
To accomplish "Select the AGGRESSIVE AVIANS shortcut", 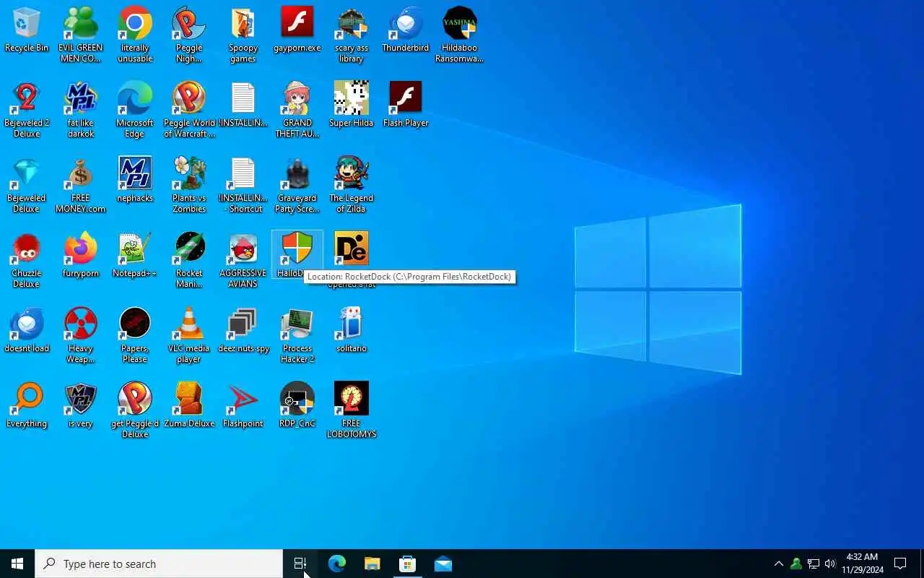I will [x=243, y=260].
